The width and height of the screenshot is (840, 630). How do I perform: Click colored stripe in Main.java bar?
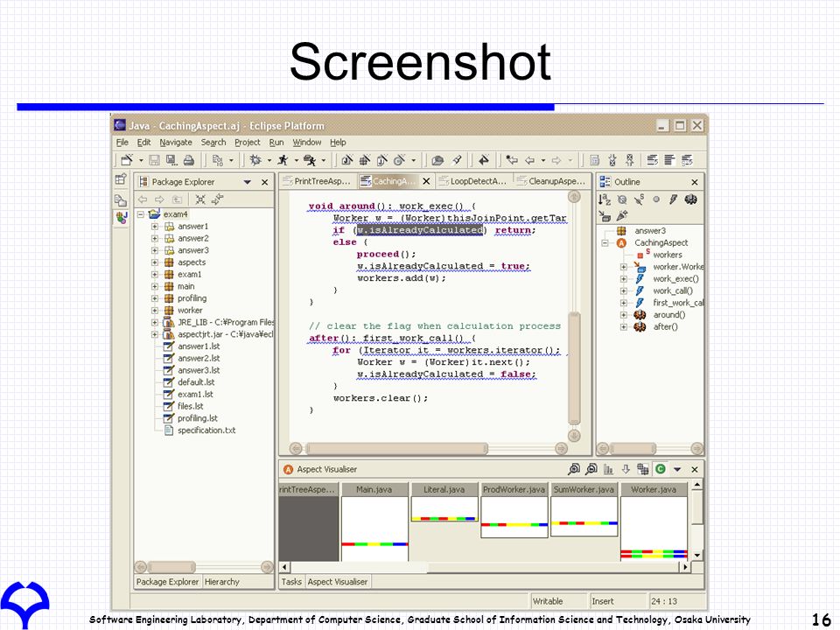click(374, 544)
